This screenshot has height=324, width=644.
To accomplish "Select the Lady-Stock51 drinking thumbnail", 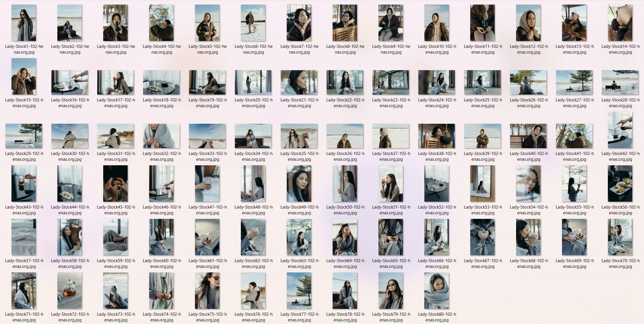I will [391, 183].
